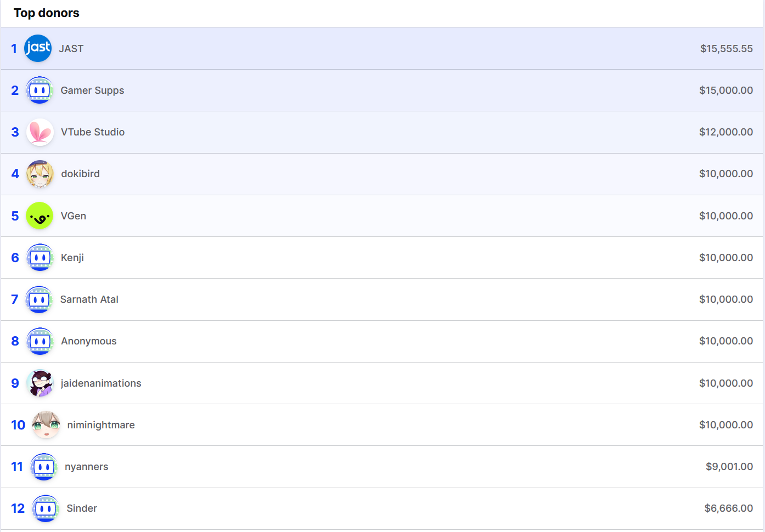Screen dimensions: 765x532
Task: Click VGen's $10,000.00 amount
Action: coord(726,216)
